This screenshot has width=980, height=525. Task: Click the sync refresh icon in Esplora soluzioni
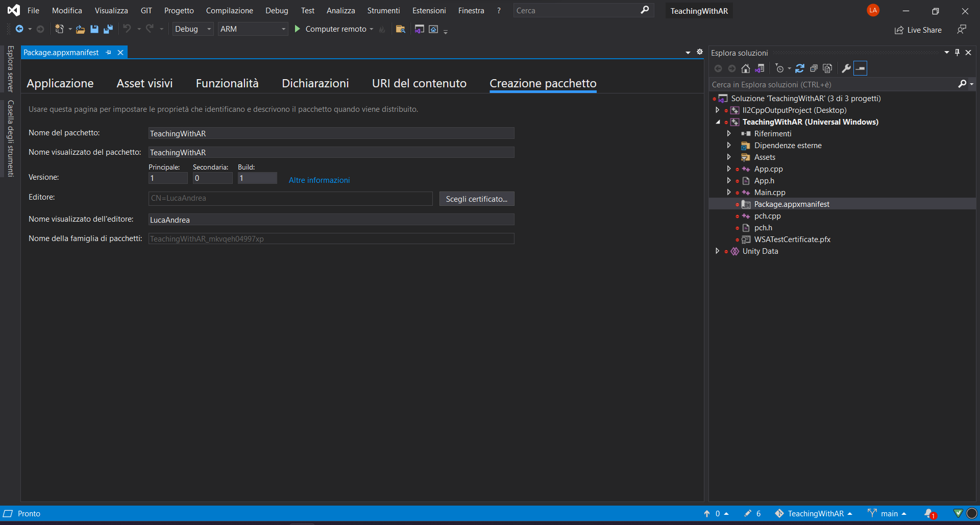point(800,68)
